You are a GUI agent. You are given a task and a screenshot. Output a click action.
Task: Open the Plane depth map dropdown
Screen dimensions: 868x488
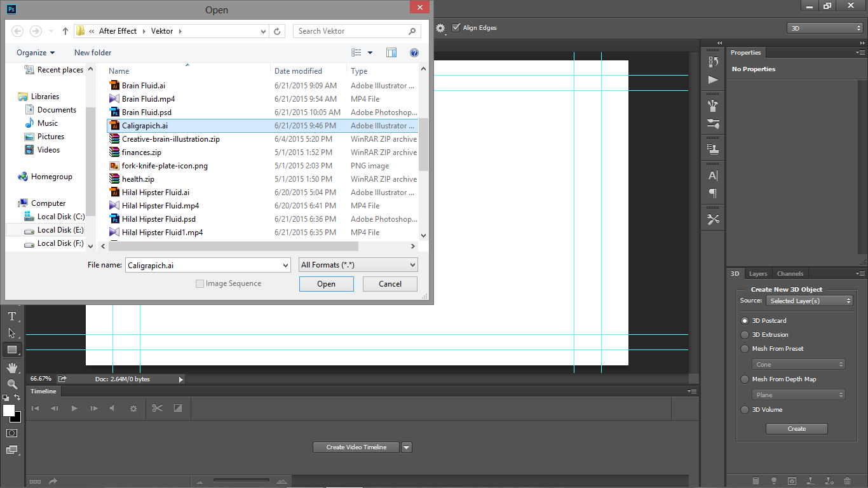click(x=799, y=395)
